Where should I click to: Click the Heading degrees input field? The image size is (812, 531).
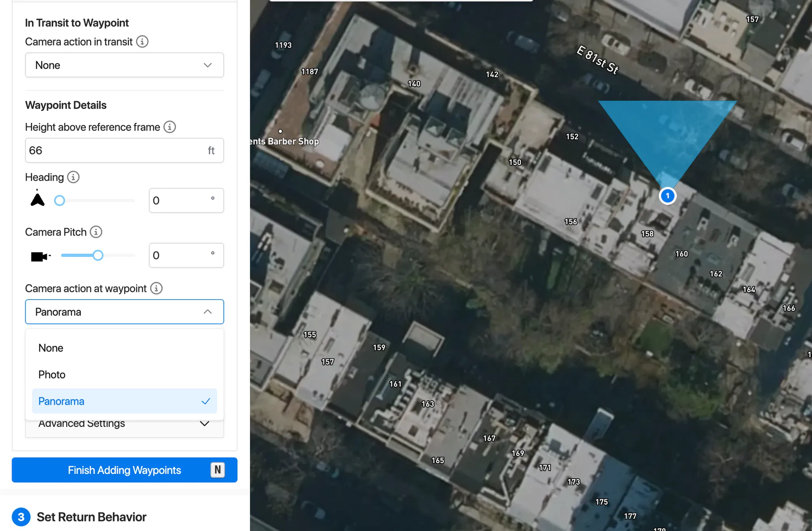pyautogui.click(x=186, y=201)
